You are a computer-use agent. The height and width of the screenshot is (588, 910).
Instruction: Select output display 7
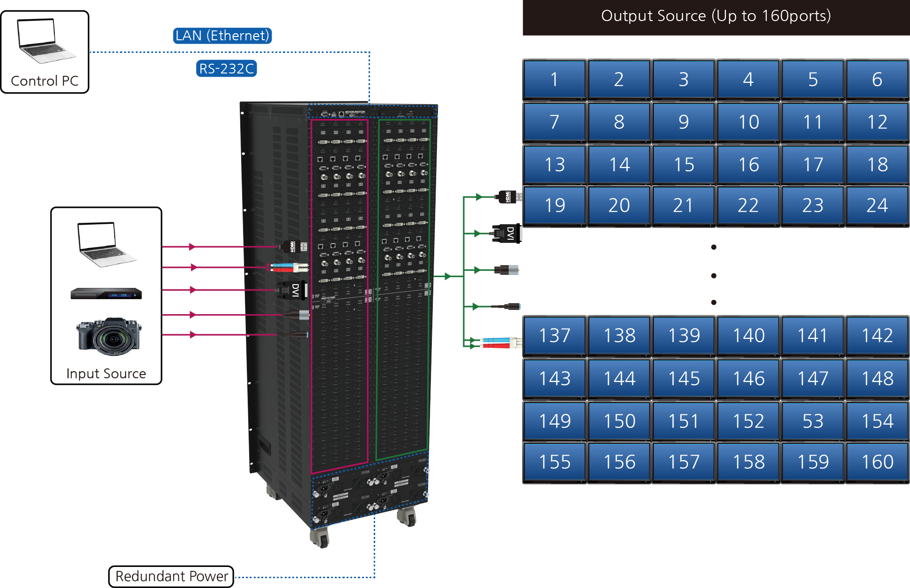point(555,122)
